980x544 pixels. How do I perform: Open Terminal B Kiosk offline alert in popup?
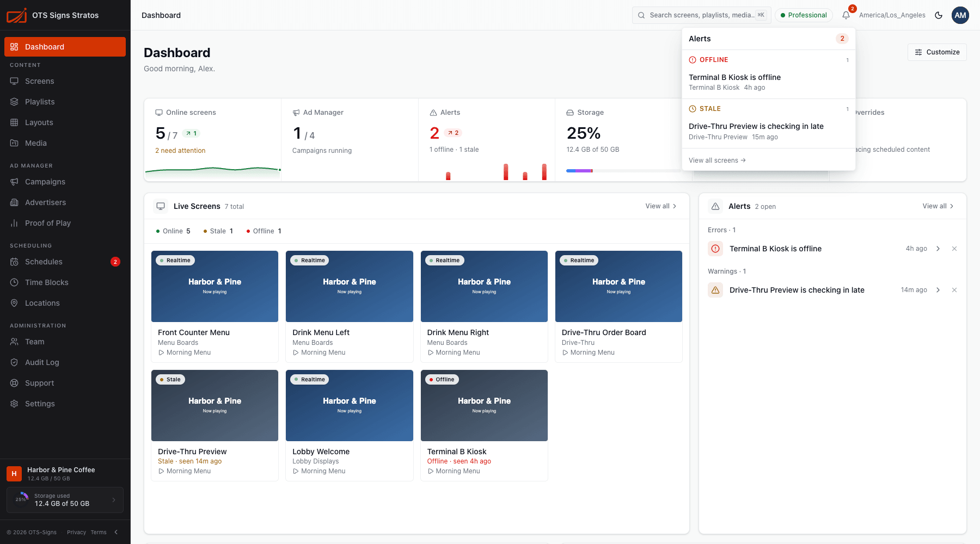[x=769, y=82]
